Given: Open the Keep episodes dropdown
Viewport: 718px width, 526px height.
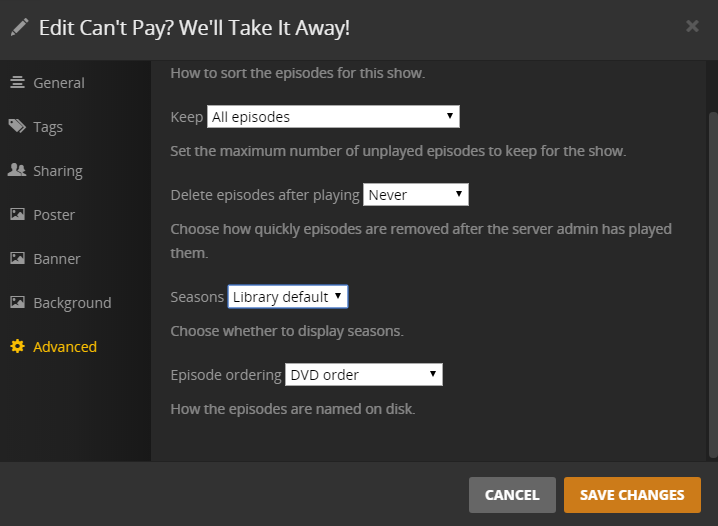Looking at the screenshot, I should point(333,117).
